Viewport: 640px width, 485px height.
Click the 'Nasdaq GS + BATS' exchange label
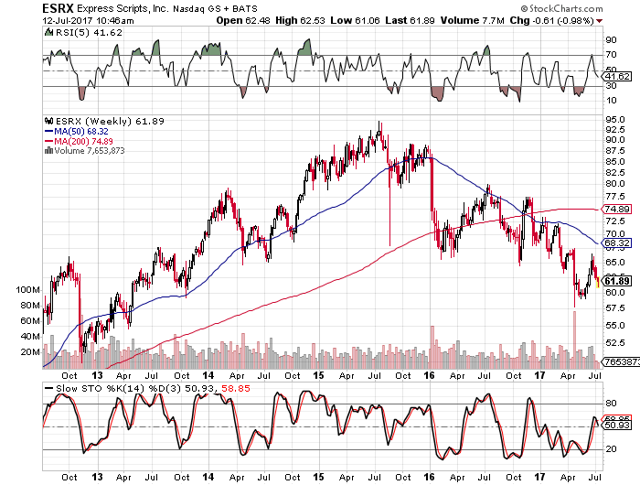[x=215, y=9]
